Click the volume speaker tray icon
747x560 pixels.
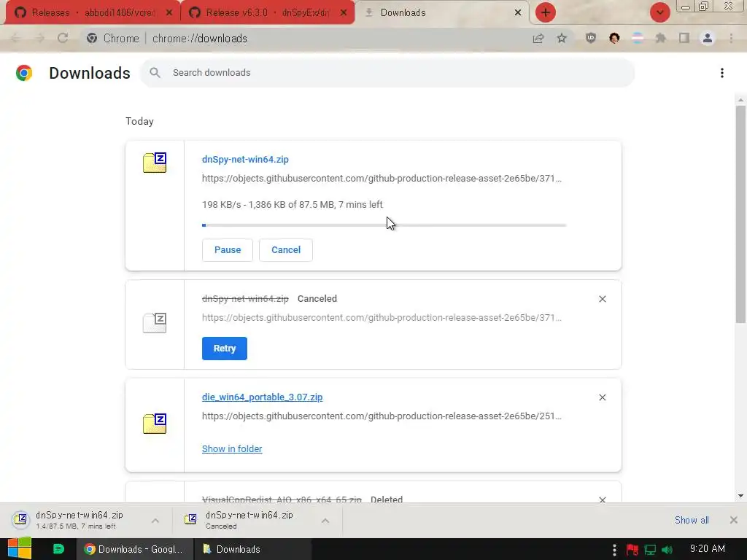pos(667,550)
